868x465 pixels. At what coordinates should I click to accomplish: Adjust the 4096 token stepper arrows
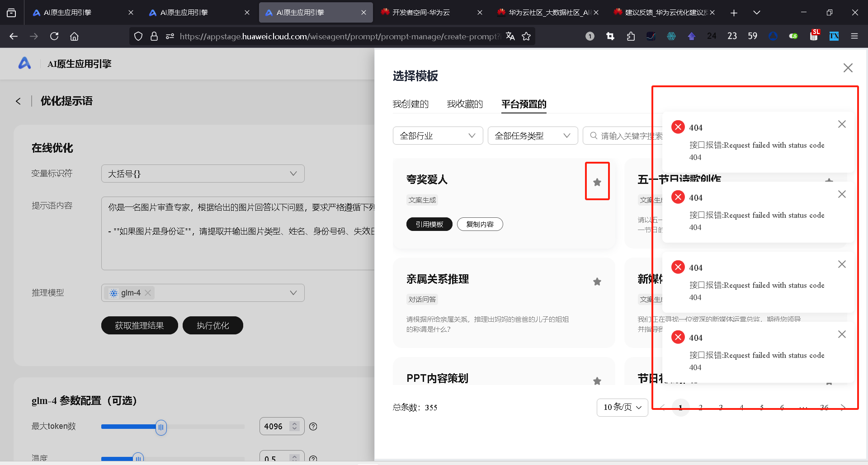[295, 426]
